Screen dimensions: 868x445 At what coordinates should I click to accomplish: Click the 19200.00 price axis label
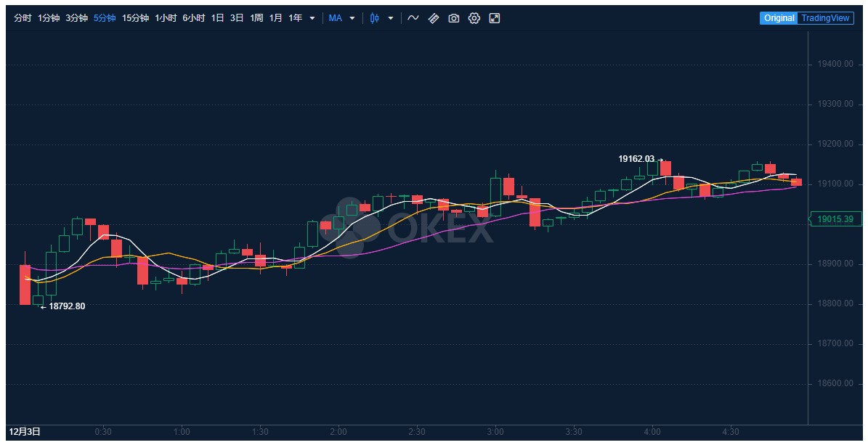point(835,144)
